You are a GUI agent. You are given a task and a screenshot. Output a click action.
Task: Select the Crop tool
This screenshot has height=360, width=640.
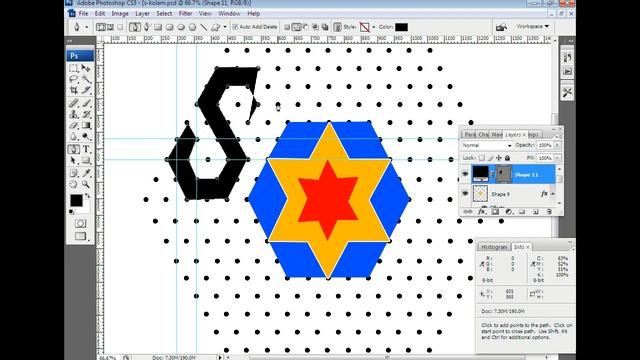point(74,90)
